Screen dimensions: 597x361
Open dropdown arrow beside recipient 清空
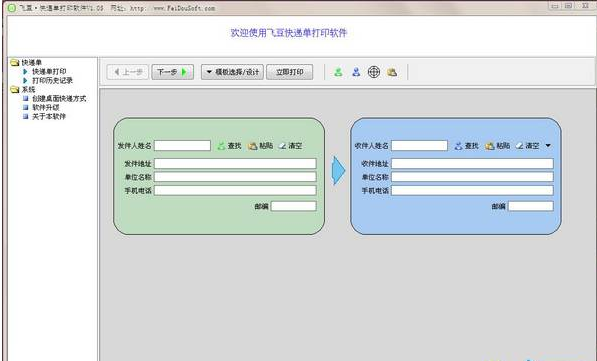(x=548, y=146)
